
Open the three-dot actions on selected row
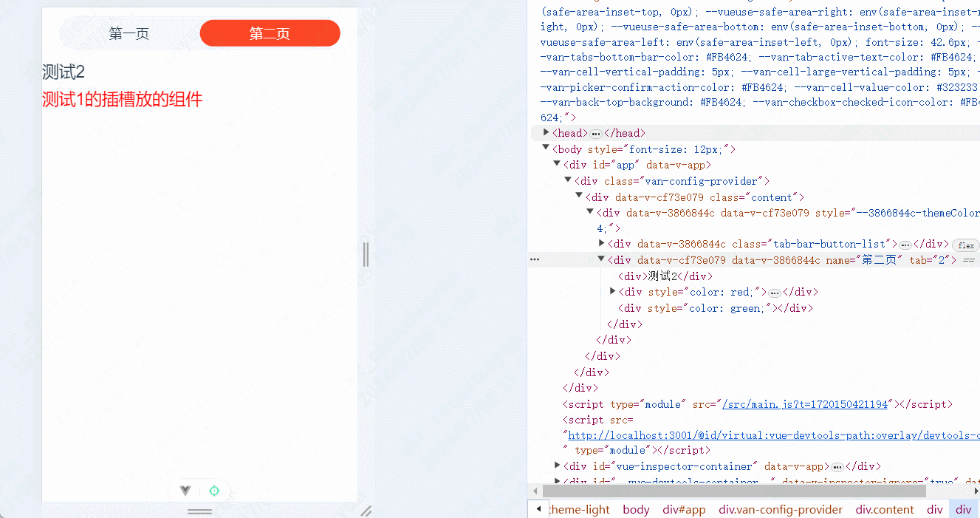(535, 260)
